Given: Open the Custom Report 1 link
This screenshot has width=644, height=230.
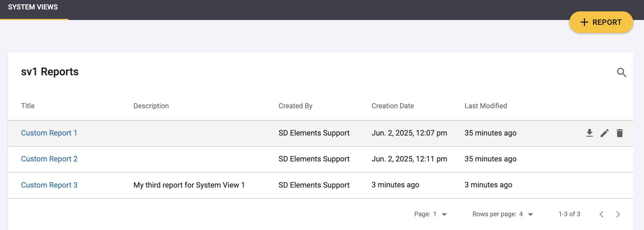Looking at the screenshot, I should 49,133.
